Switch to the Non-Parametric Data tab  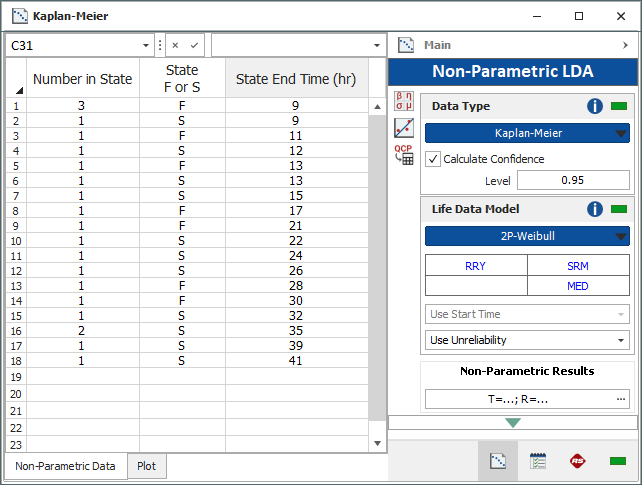tap(66, 466)
